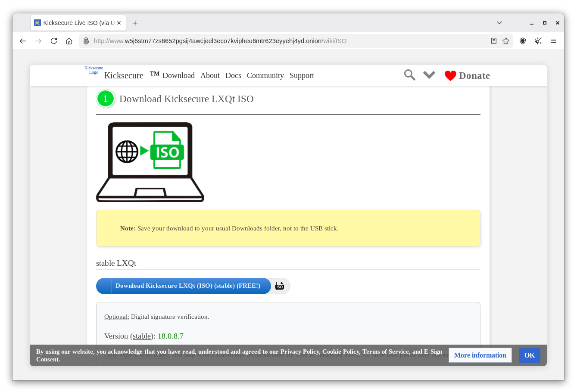577x392 pixels.
Task: Click the Kicksecure logo
Action: [94, 70]
